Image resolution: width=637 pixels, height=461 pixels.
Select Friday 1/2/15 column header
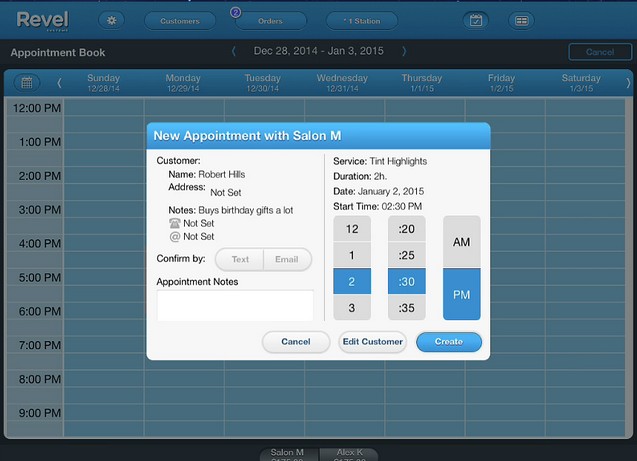501,83
